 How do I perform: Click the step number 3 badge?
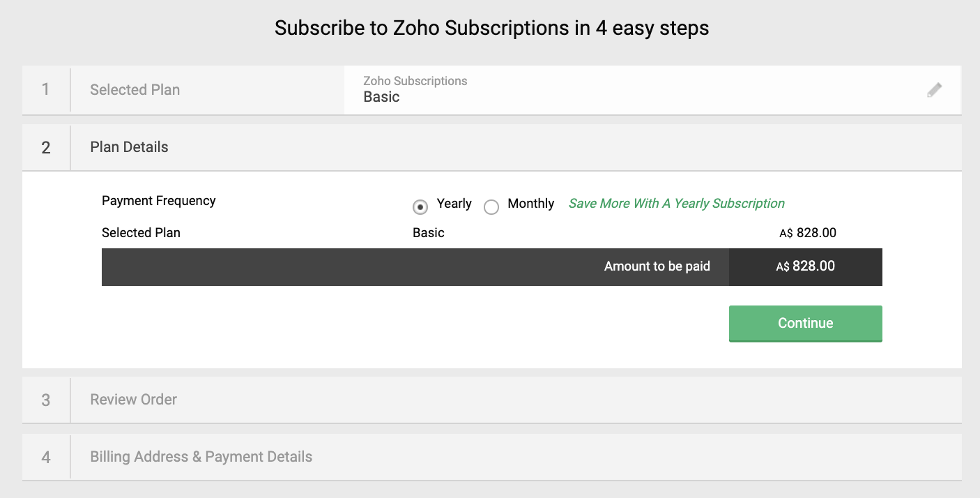(46, 400)
